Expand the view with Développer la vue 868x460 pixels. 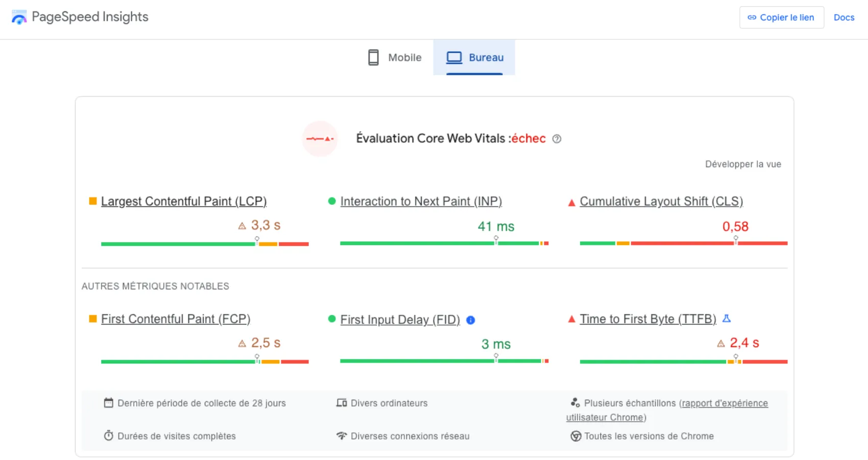(743, 164)
